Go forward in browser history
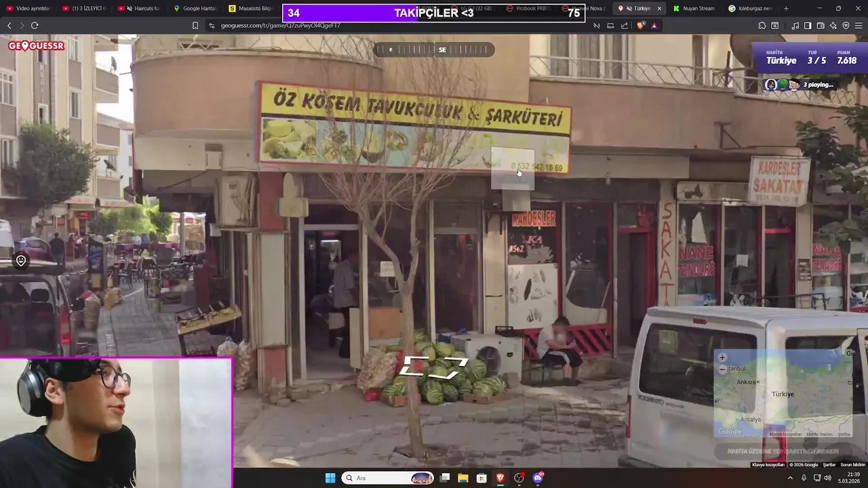This screenshot has width=868, height=488. 21,25
